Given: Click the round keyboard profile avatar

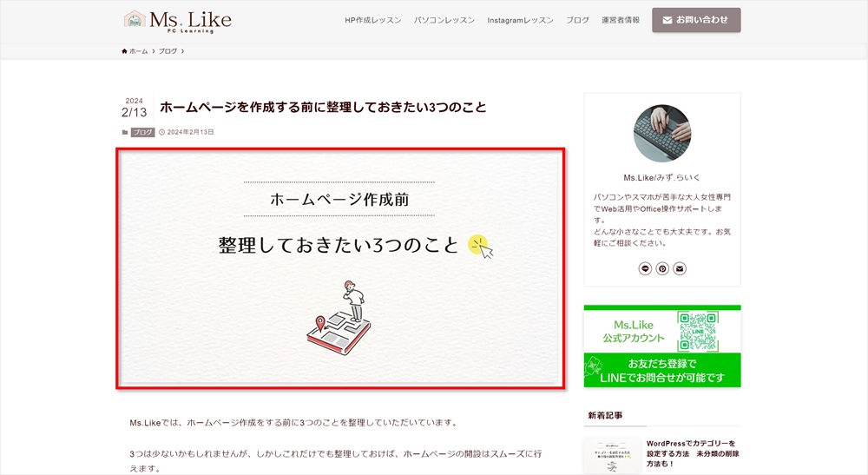Looking at the screenshot, I should coord(662,134).
